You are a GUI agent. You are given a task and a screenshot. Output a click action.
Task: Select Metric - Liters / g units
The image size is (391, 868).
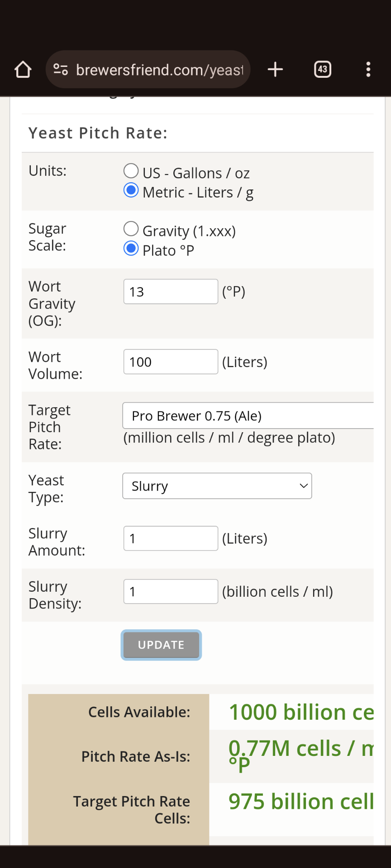[x=131, y=191]
